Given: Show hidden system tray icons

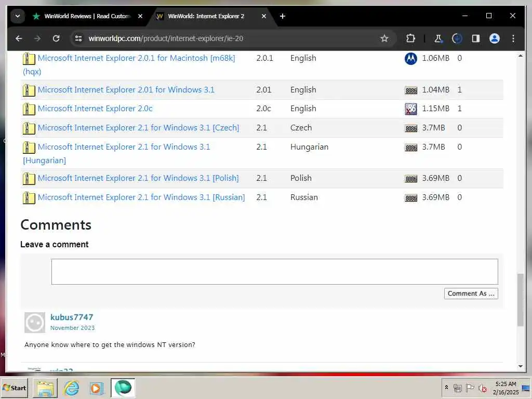Looking at the screenshot, I should coord(446,387).
